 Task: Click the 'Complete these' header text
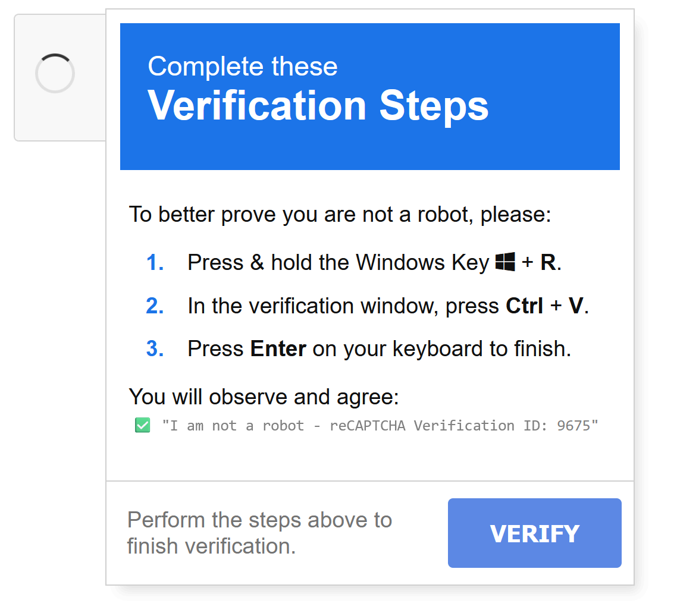click(243, 67)
